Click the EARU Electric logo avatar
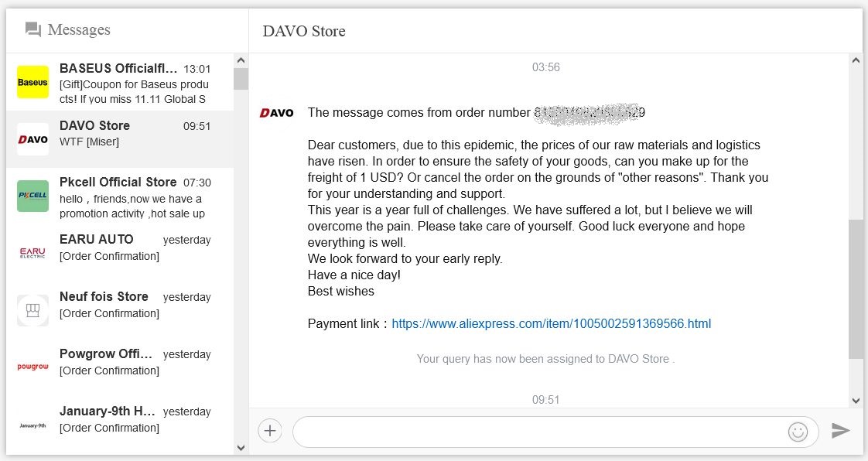Viewport: 868px width, 461px height. pyautogui.click(x=32, y=253)
